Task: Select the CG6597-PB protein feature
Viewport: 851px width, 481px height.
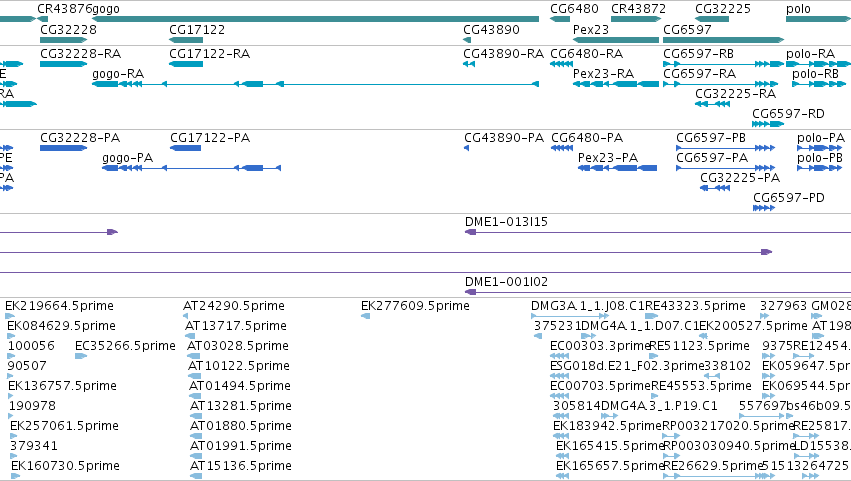Action: [x=725, y=148]
